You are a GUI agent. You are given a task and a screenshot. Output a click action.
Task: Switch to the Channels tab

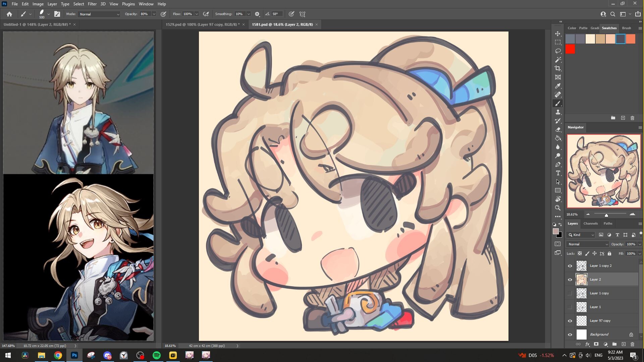(x=590, y=224)
